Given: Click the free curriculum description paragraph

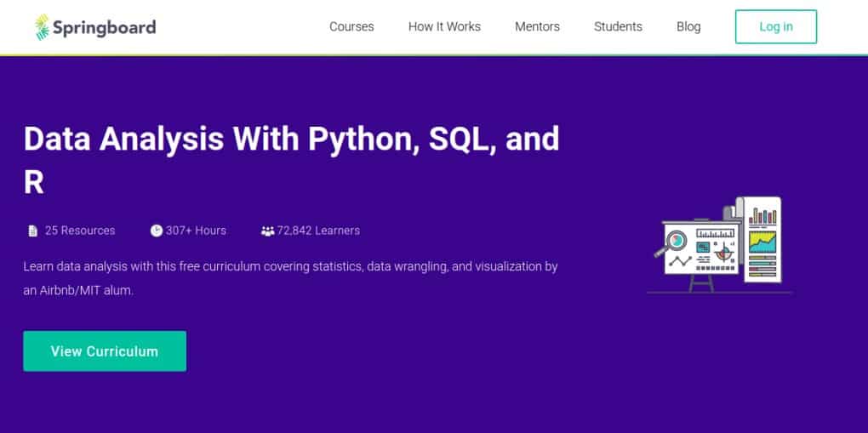Looking at the screenshot, I should pyautogui.click(x=290, y=278).
